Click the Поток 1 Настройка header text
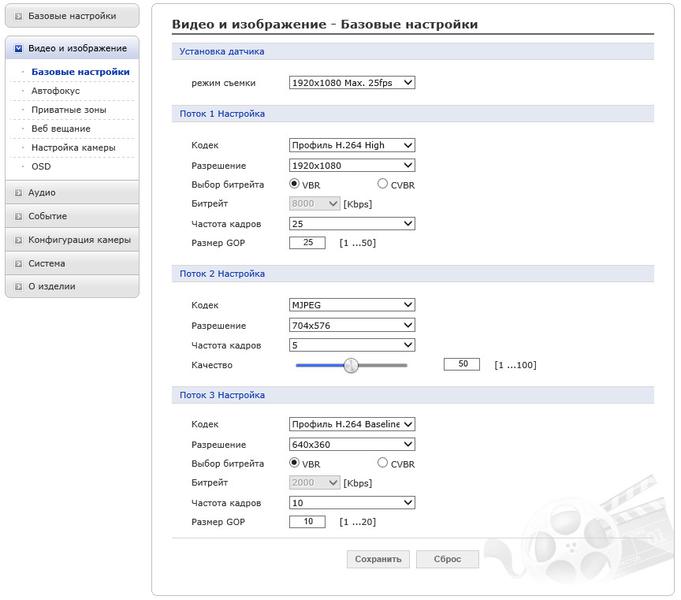The image size is (681, 600). [x=222, y=114]
